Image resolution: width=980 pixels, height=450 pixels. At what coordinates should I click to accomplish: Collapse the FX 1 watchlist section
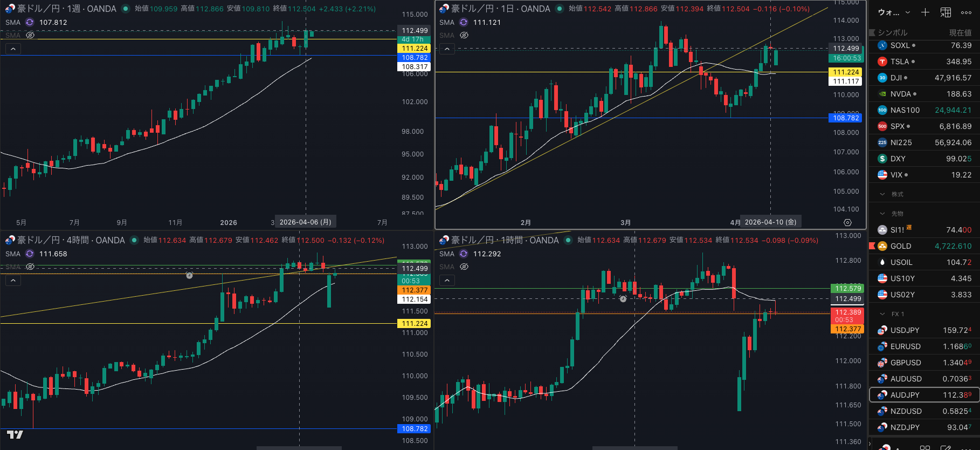point(882,314)
